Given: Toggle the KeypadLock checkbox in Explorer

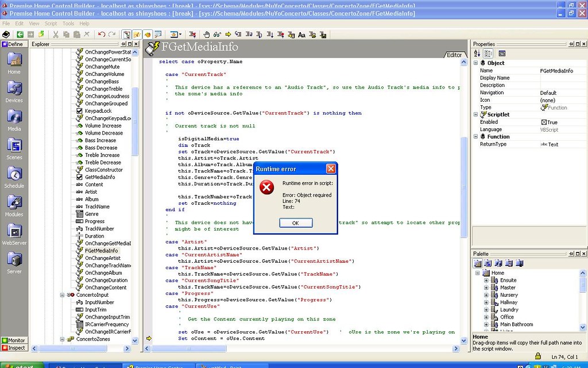Looking at the screenshot, I should [x=80, y=111].
